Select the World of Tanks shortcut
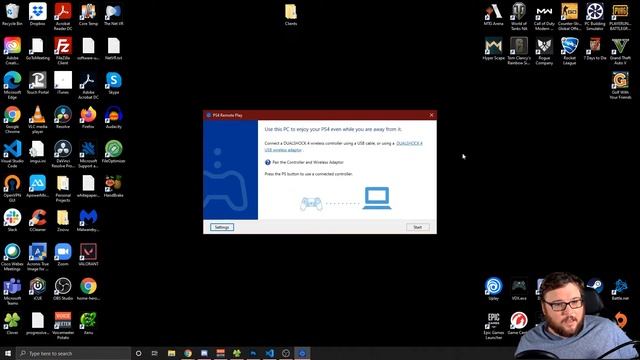 [x=518, y=16]
